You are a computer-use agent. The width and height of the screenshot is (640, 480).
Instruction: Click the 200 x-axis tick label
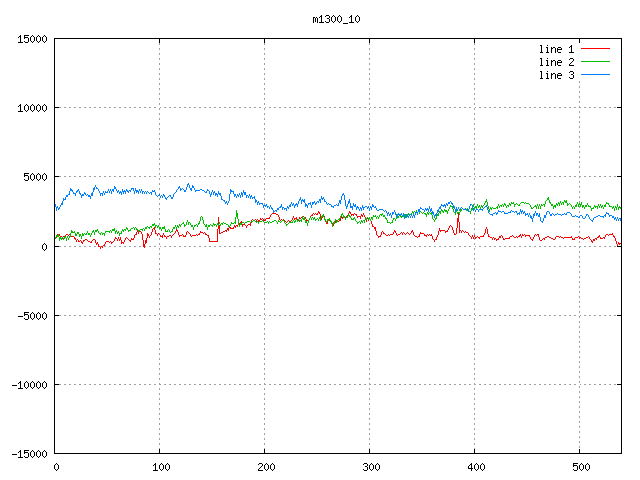264,467
